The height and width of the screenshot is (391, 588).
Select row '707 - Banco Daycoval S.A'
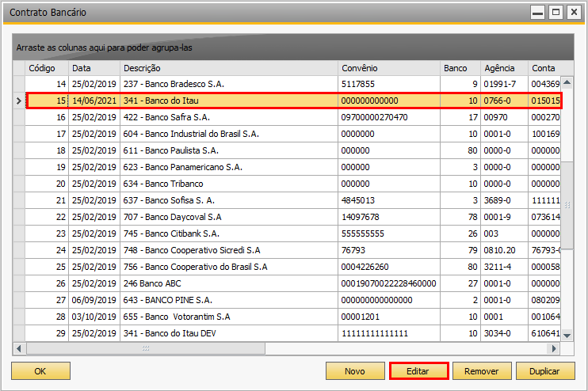pos(293,217)
